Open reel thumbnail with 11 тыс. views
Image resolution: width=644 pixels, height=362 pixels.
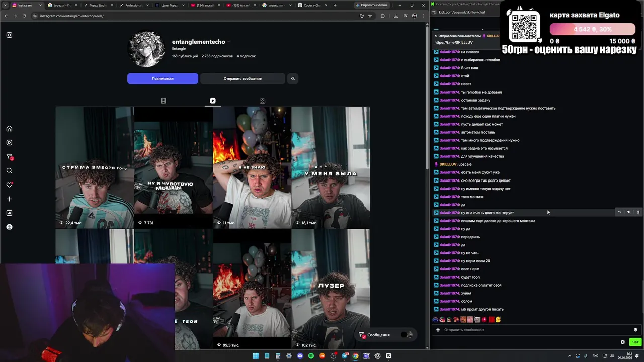[x=252, y=167]
